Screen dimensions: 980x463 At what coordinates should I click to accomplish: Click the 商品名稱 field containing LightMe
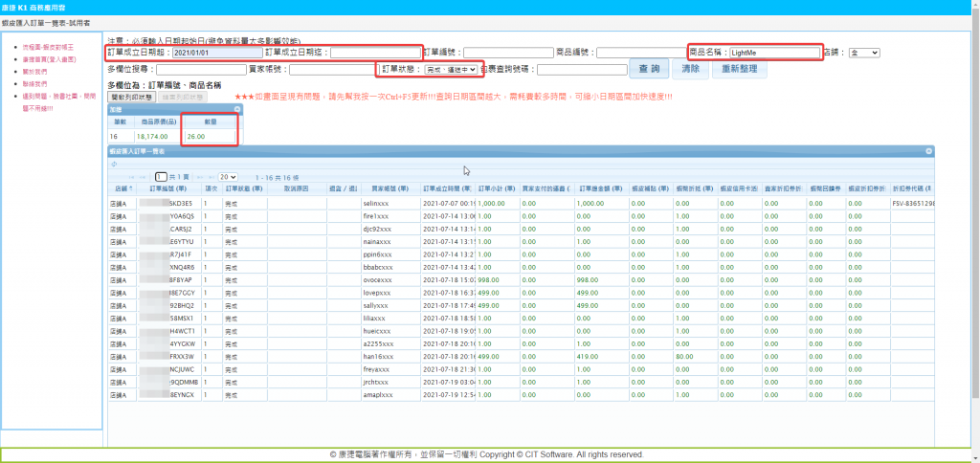[773, 53]
